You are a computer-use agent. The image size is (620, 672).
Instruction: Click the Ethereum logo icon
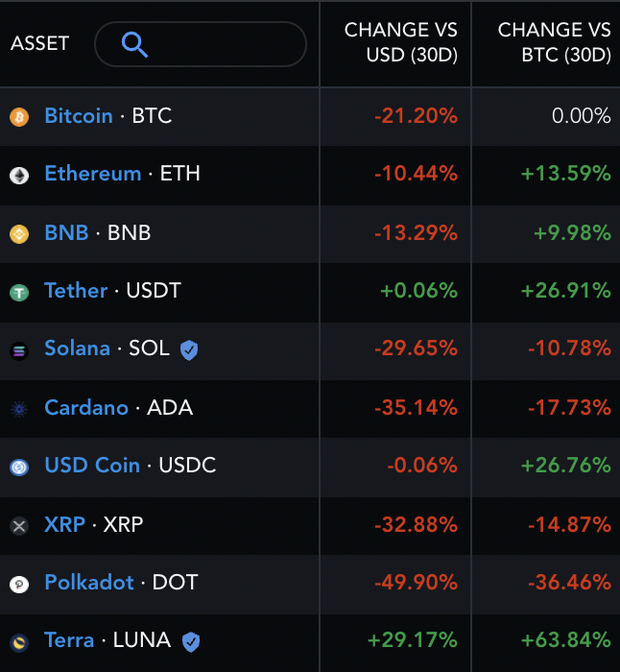pyautogui.click(x=19, y=176)
